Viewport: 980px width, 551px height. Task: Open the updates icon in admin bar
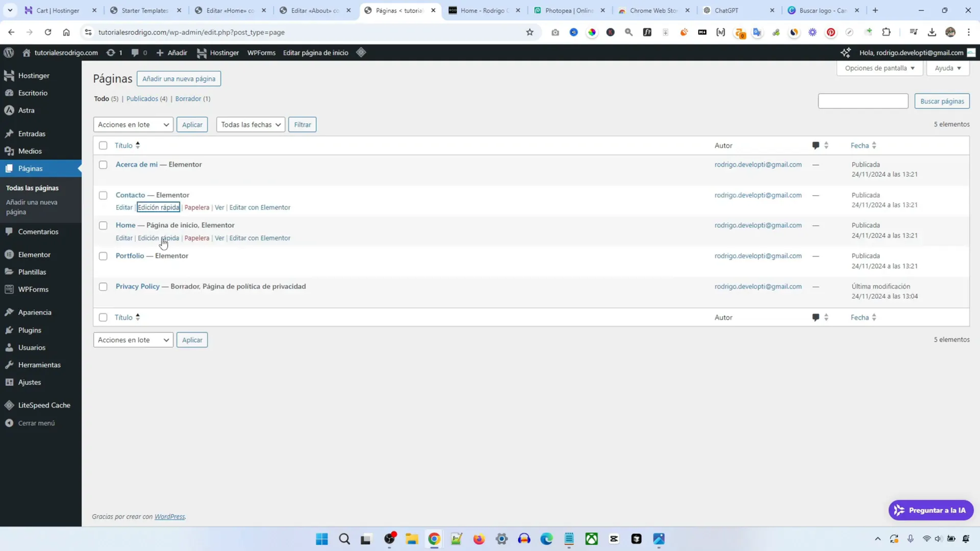114,53
